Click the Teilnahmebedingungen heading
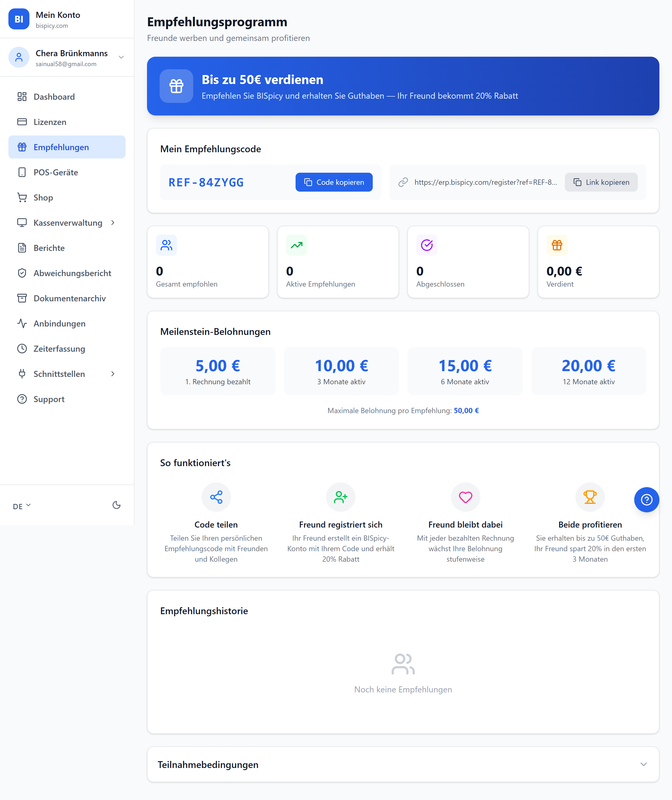The width and height of the screenshot is (672, 800). coord(208,765)
